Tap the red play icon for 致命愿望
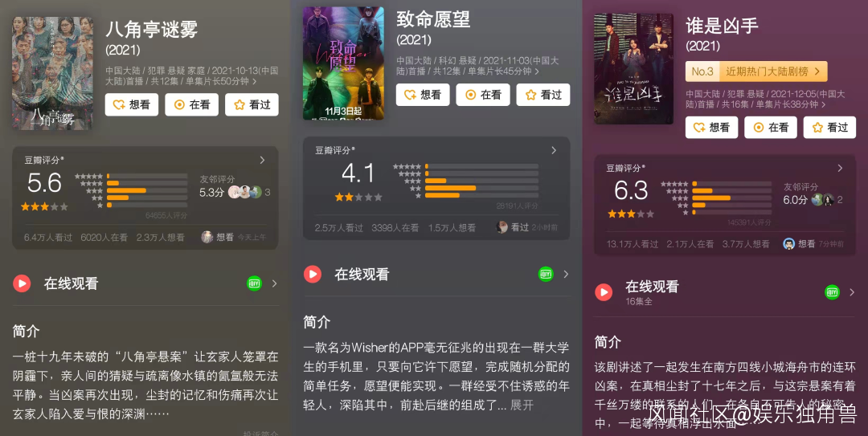Screen dimensions: 868x436 312,274
